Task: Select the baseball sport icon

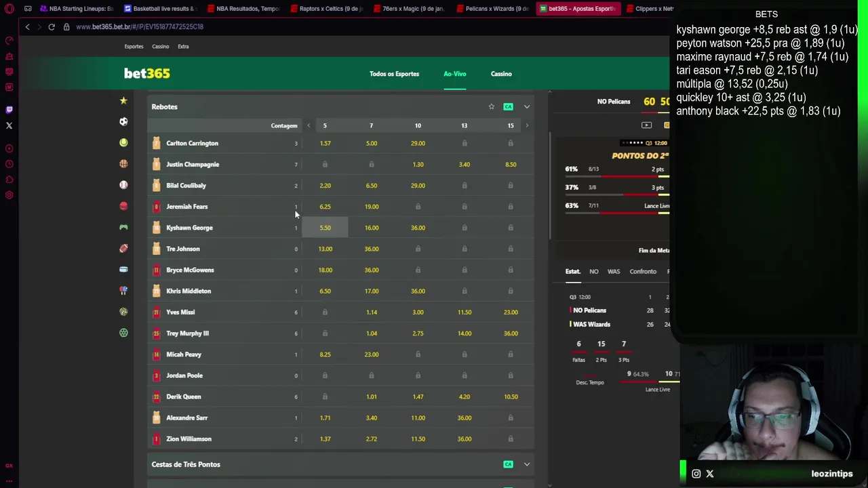Action: click(123, 185)
